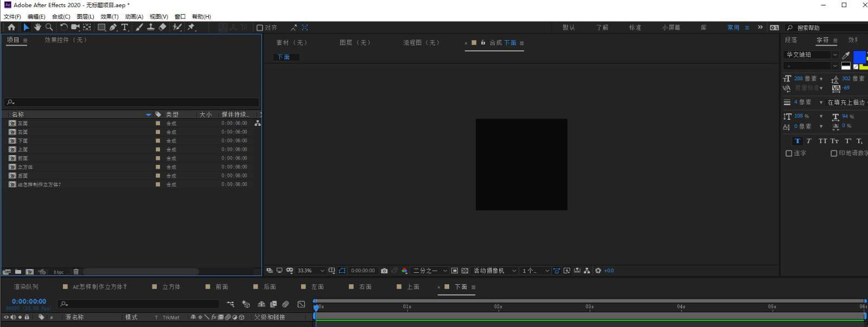Switch to 小屏幕 workspace
This screenshot has width=868, height=327.
coord(671,28)
